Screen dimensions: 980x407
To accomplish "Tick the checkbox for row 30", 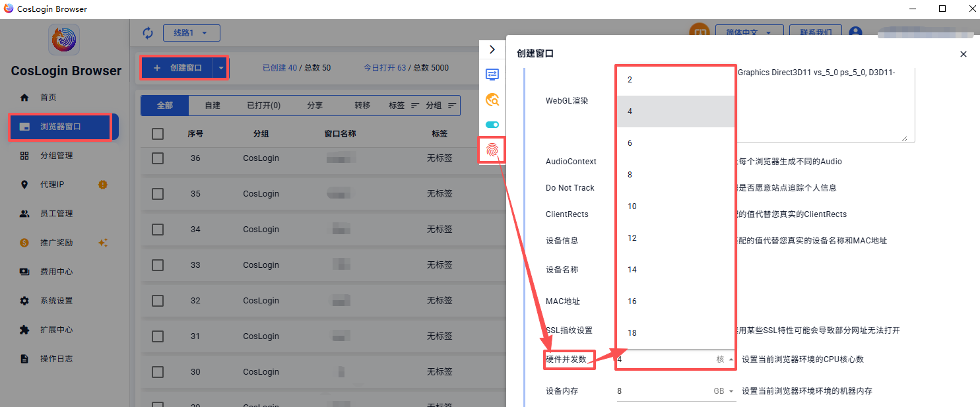I will click(x=158, y=372).
